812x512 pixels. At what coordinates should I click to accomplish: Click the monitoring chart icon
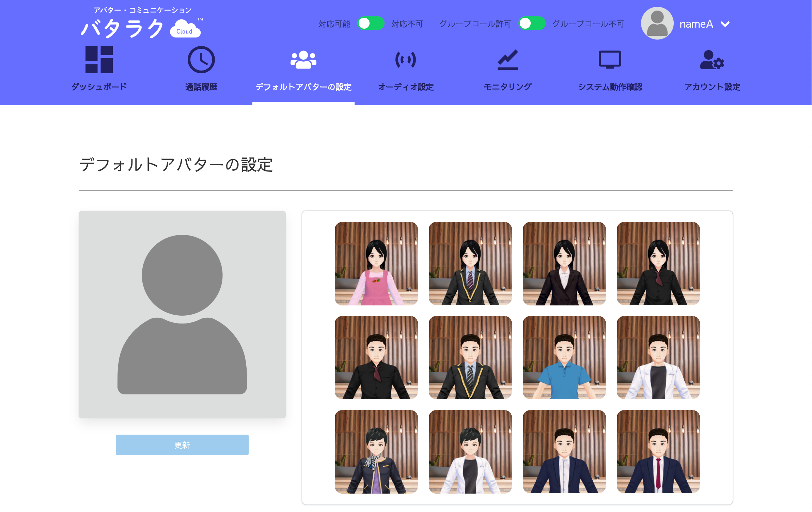pyautogui.click(x=507, y=60)
